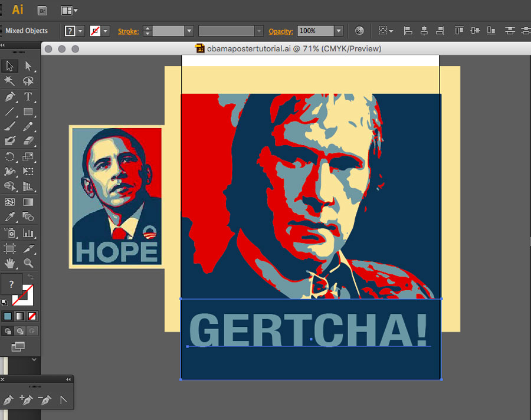The width and height of the screenshot is (531, 420).
Task: Select Delete Anchor Point tool in floating panel
Action: [x=44, y=400]
